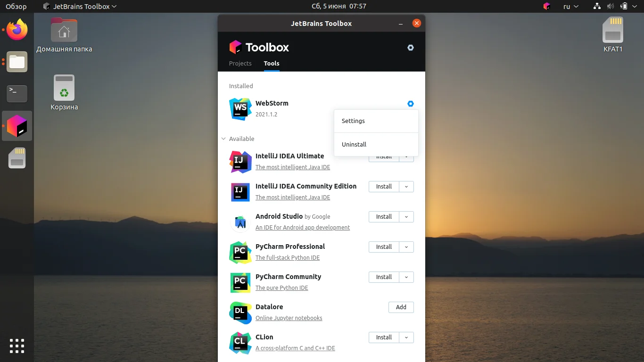Open the CLion install dropdown arrow
This screenshot has width=644, height=362.
click(x=406, y=337)
